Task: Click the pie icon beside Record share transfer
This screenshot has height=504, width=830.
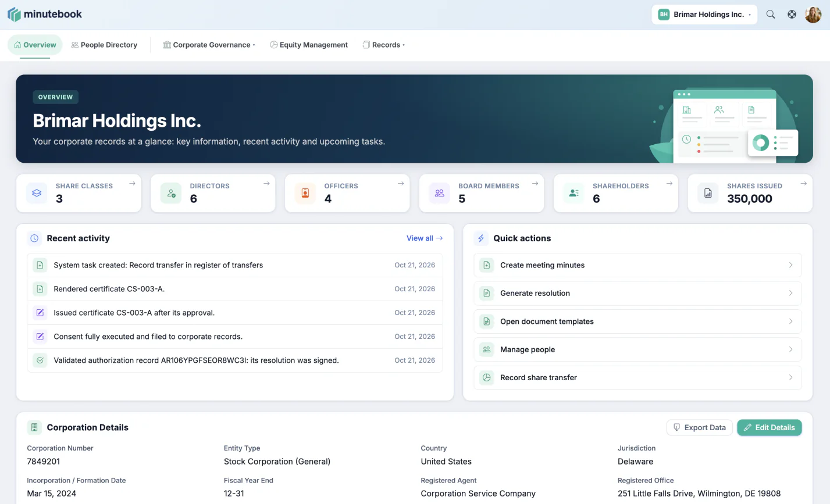Action: [x=487, y=377]
